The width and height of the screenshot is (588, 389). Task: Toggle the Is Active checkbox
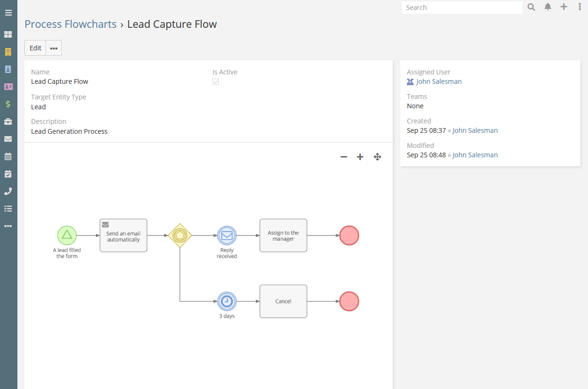click(216, 82)
